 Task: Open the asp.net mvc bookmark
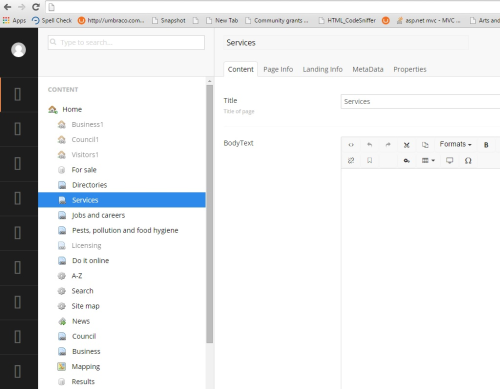point(428,20)
